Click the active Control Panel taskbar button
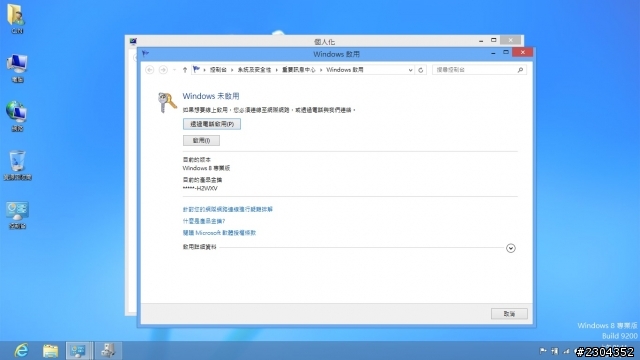Image resolution: width=640 pixels, height=360 pixels. 79,351
